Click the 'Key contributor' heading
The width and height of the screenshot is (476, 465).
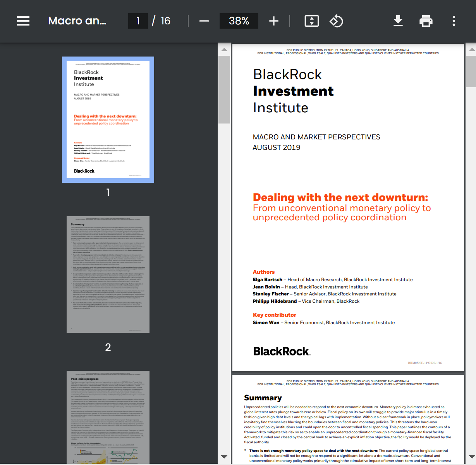[275, 315]
